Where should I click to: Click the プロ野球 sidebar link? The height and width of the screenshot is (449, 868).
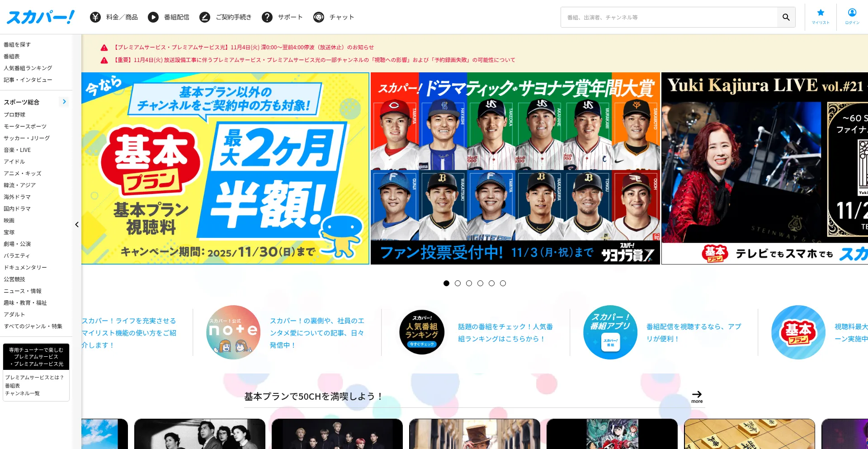tap(14, 115)
